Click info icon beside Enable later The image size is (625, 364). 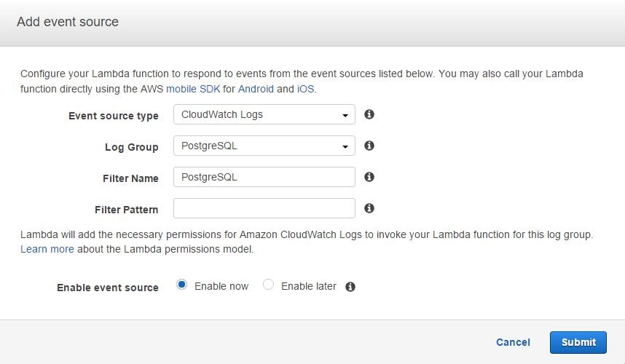coord(350,287)
